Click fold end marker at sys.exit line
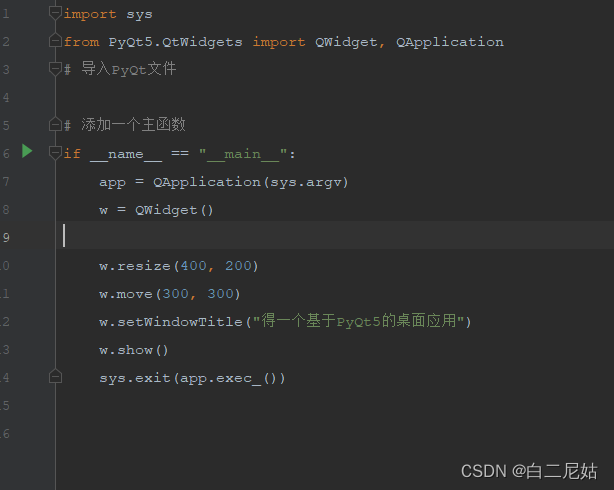614x490 pixels. pyautogui.click(x=55, y=378)
